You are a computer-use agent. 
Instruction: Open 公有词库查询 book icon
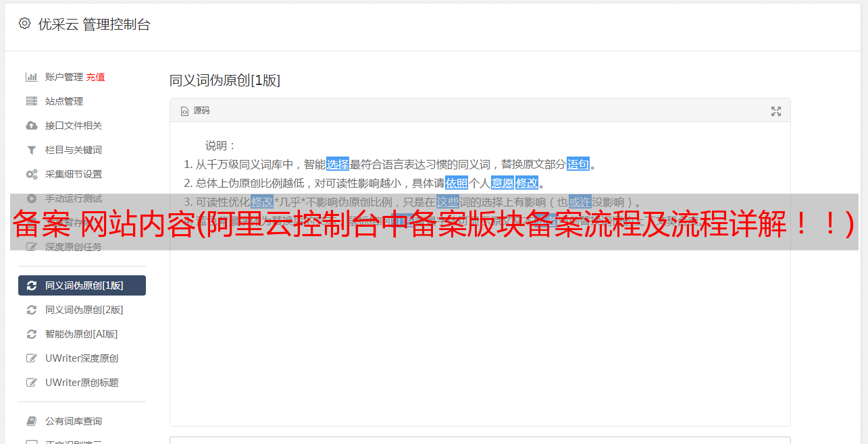click(x=31, y=421)
